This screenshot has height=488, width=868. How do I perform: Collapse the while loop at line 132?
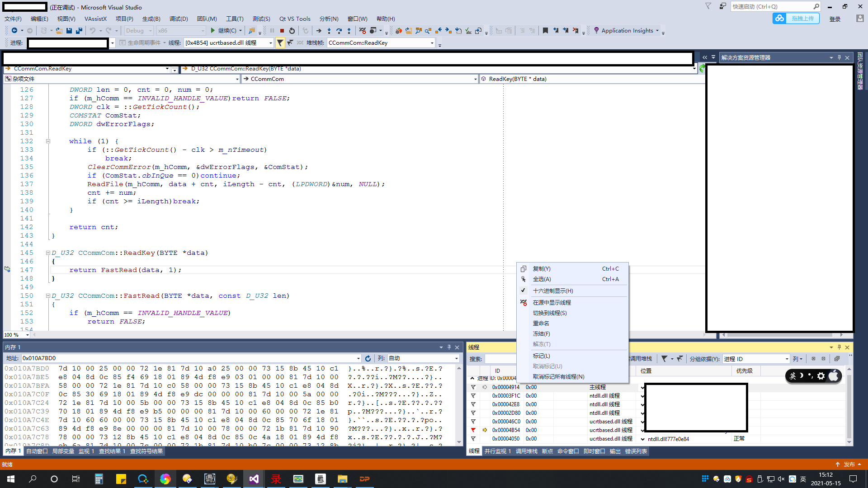(x=48, y=141)
